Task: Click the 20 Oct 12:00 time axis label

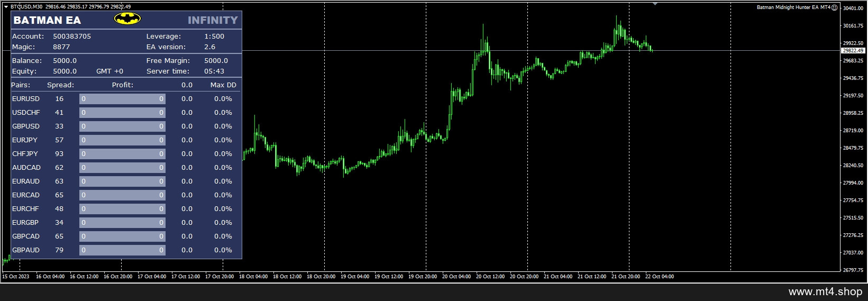Action: (x=490, y=277)
